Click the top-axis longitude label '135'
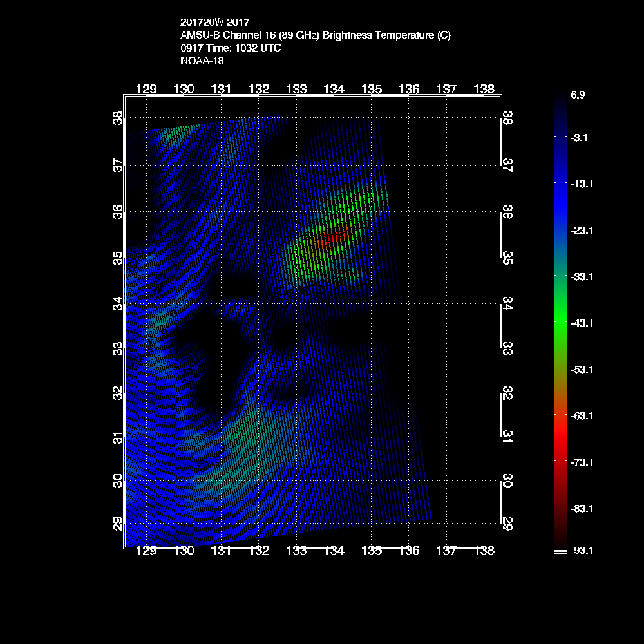 click(372, 89)
